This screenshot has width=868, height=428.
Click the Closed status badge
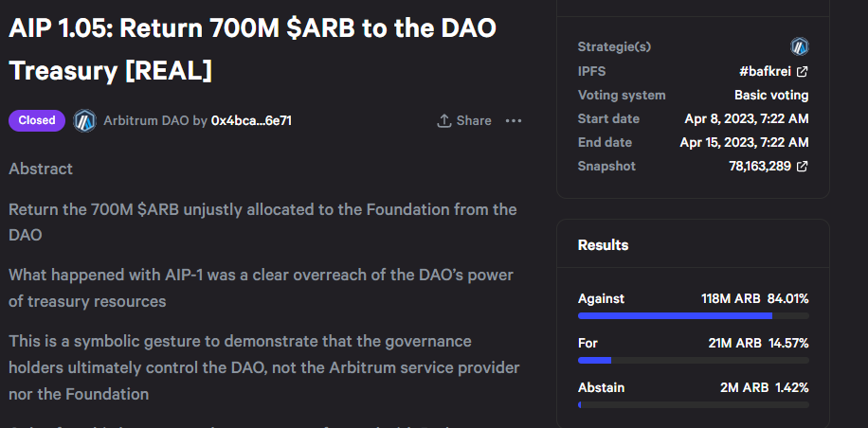[x=37, y=120]
